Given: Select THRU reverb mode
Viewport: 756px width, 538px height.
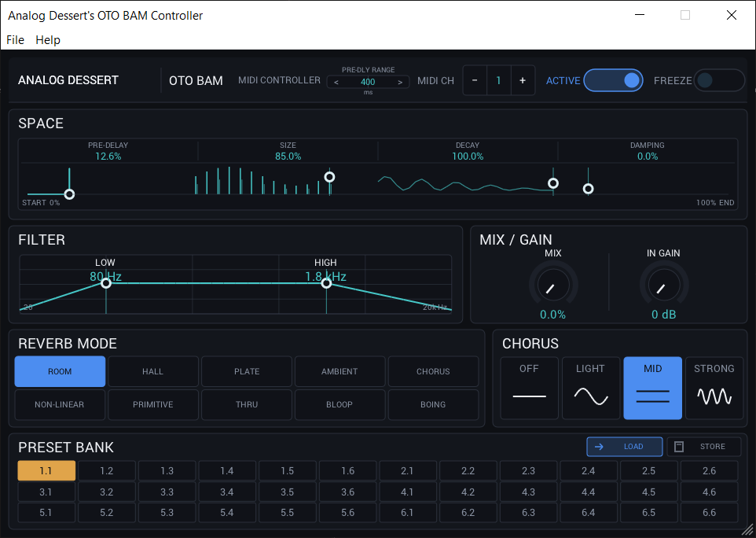Looking at the screenshot, I should coord(247,404).
